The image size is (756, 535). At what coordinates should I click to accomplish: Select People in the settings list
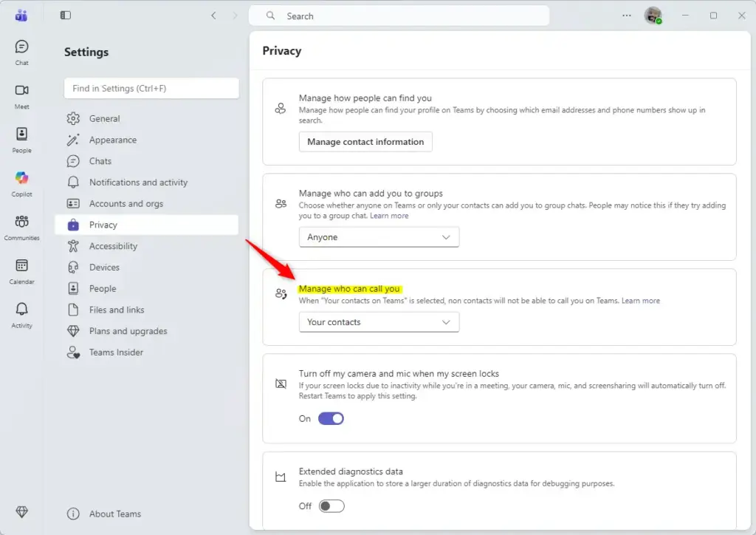(x=147, y=288)
